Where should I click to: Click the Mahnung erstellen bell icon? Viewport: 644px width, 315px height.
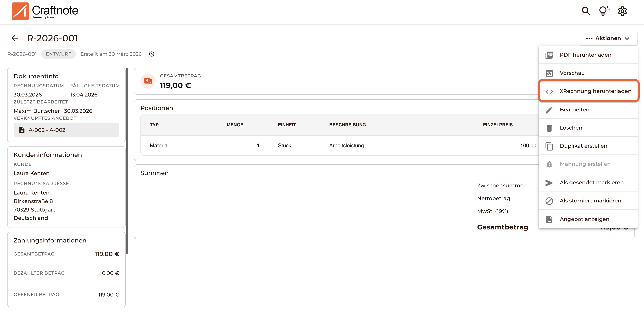coord(549,164)
